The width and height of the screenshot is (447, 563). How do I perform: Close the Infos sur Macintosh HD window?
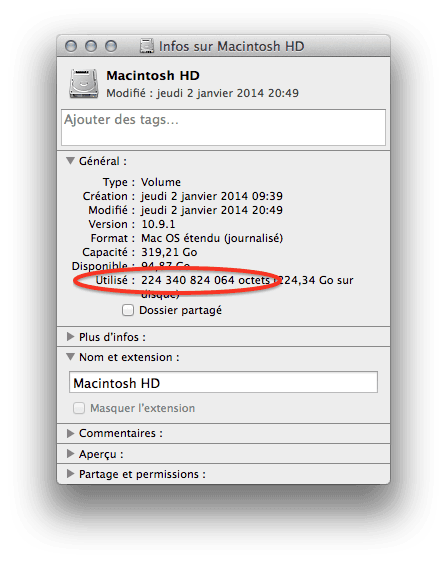[x=71, y=46]
